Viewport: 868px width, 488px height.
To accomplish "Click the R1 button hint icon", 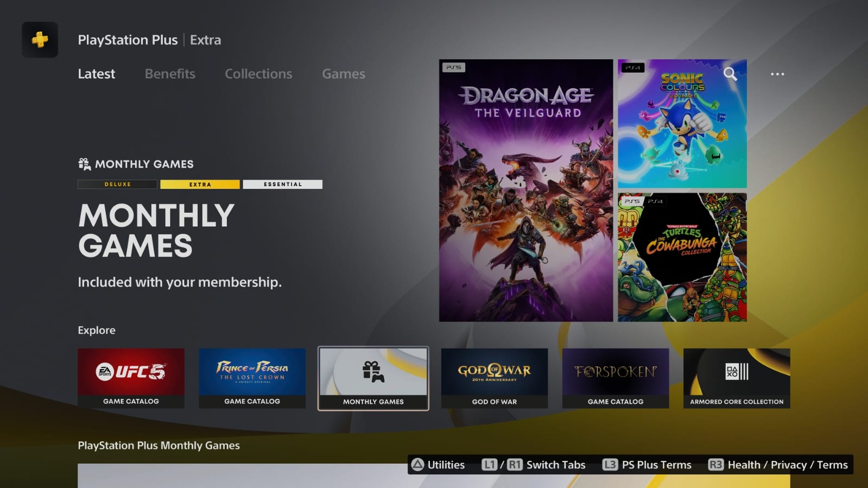I will 515,465.
